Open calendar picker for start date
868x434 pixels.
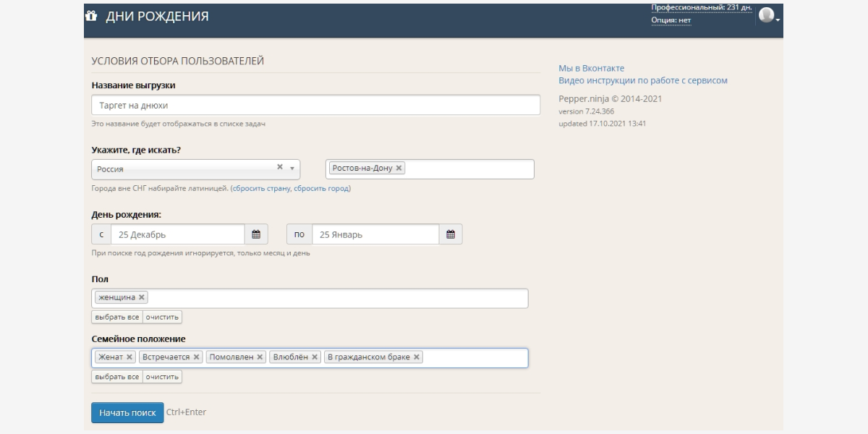(x=256, y=234)
